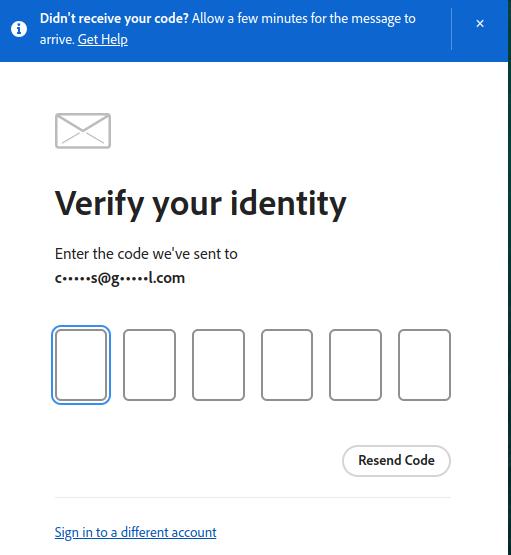511x555 pixels.
Task: Click the masked email address text
Action: pos(120,278)
